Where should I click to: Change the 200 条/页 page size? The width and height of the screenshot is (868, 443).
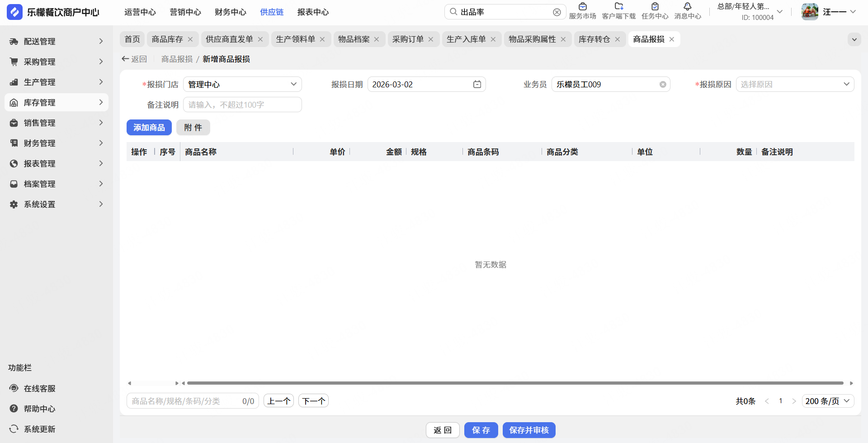point(827,401)
